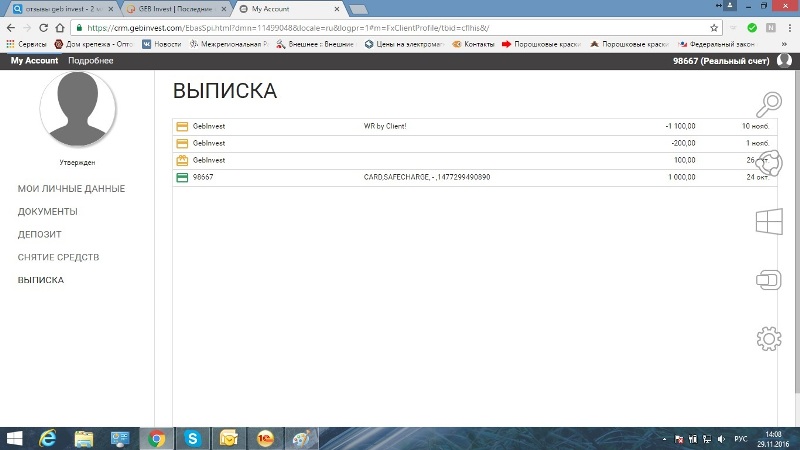Select СНЯТИЕ СРЕДСТВ in the sidebar

[x=58, y=258]
